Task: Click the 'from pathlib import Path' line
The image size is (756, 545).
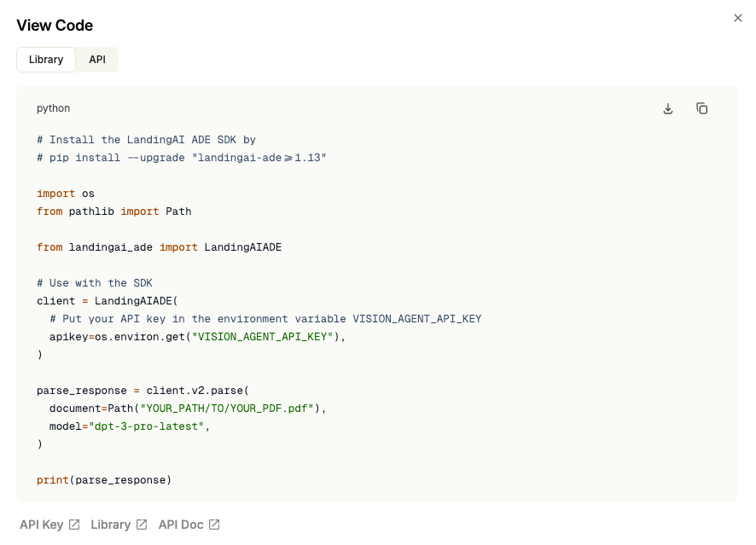Action: tap(114, 211)
